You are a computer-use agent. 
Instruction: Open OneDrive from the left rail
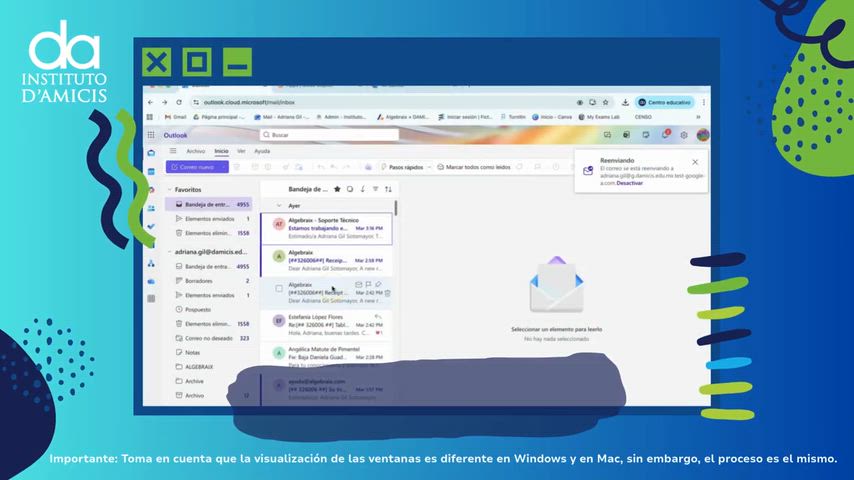151,281
